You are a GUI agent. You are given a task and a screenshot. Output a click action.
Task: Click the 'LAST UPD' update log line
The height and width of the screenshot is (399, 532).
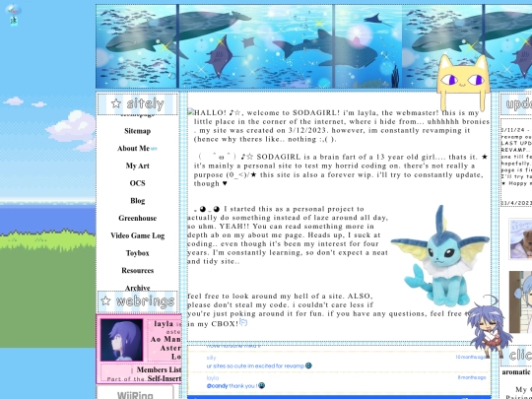pos(516,143)
